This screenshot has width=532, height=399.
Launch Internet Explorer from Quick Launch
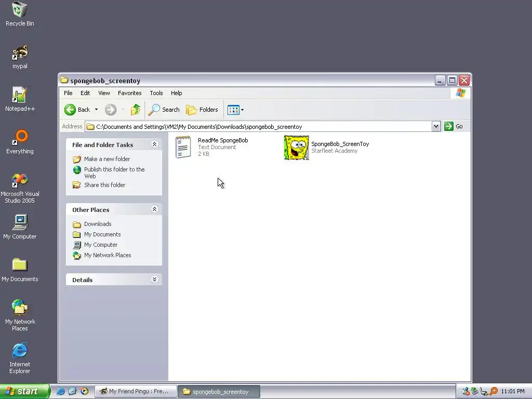coord(61,391)
